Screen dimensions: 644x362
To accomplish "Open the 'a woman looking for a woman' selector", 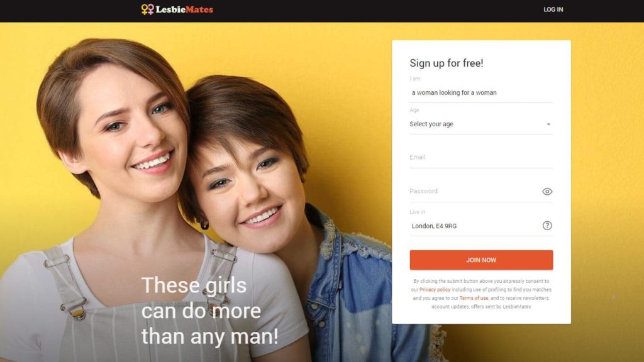I will tap(481, 93).
